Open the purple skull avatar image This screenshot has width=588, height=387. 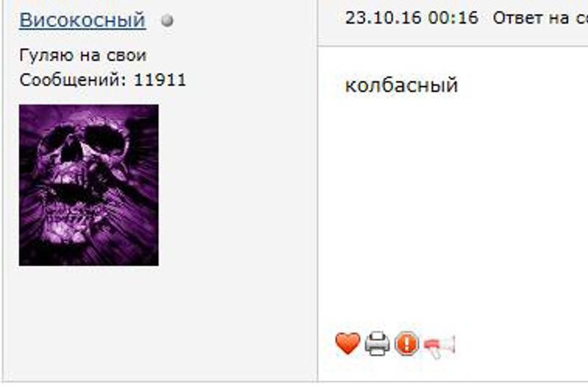point(89,185)
